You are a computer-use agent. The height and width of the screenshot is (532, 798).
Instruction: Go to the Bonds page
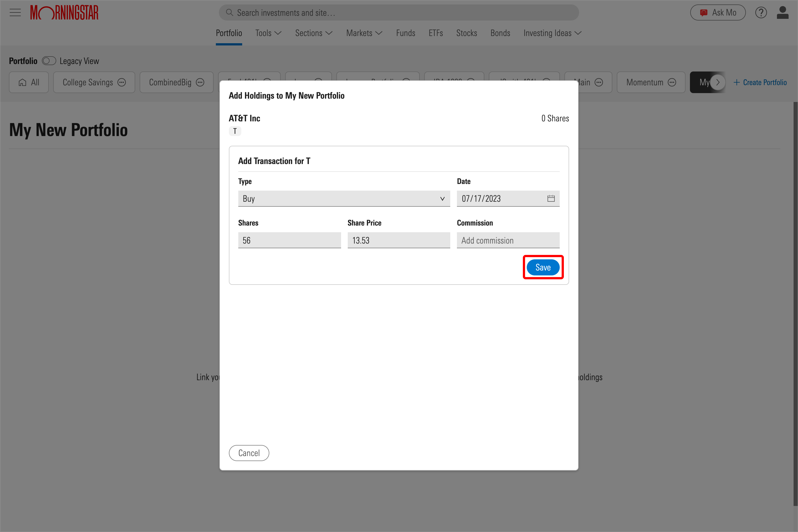[x=500, y=33]
